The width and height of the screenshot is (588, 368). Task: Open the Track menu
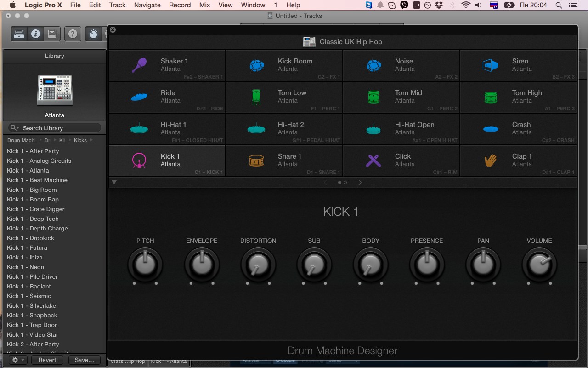[x=117, y=5]
